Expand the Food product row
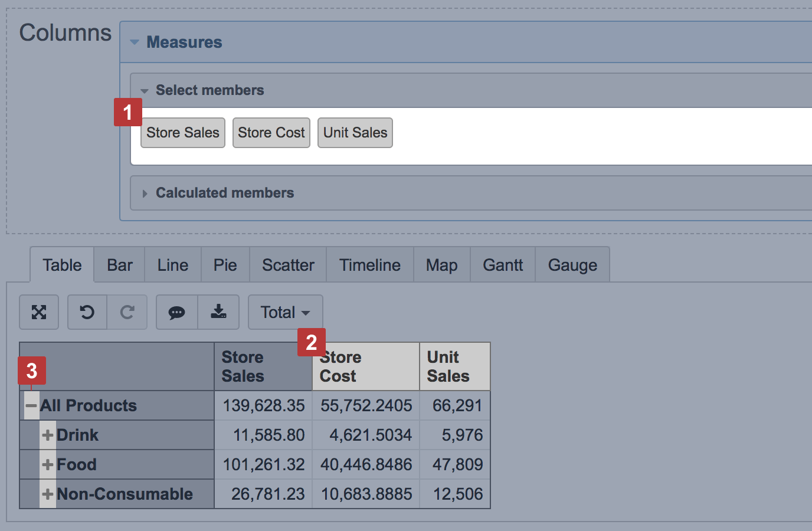 tap(48, 465)
